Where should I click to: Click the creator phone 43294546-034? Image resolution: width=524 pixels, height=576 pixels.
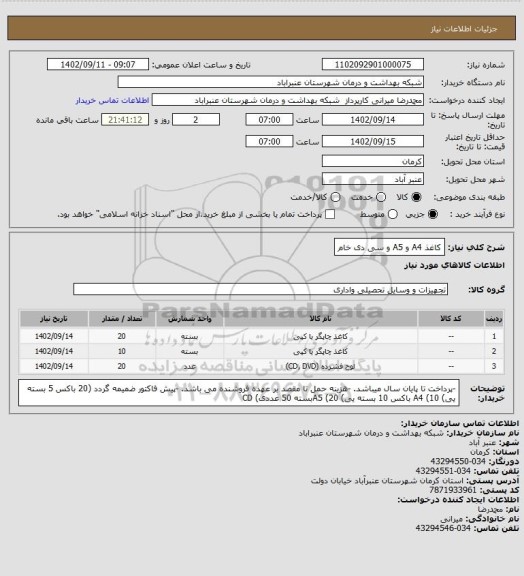(443, 528)
